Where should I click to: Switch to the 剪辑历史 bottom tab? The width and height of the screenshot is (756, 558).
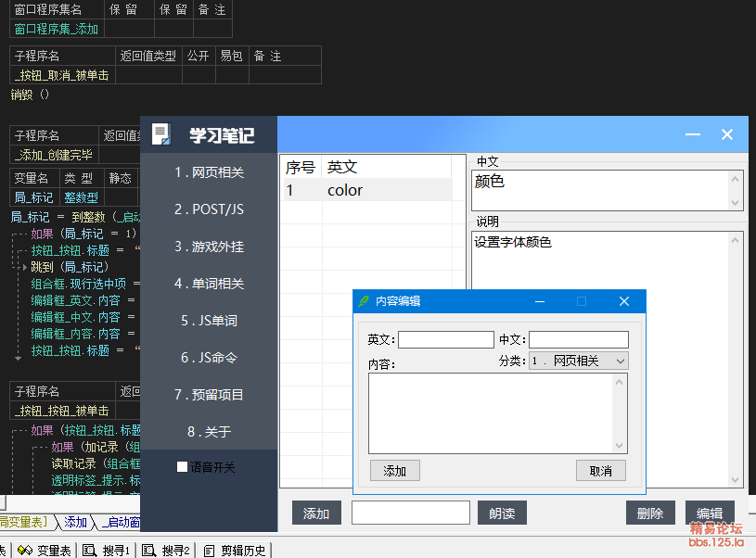click(x=235, y=551)
